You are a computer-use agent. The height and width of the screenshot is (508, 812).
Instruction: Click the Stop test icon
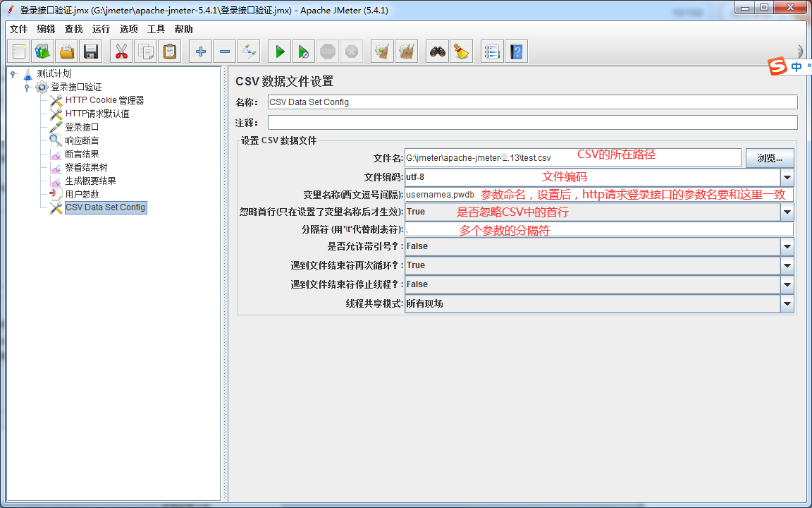point(327,52)
